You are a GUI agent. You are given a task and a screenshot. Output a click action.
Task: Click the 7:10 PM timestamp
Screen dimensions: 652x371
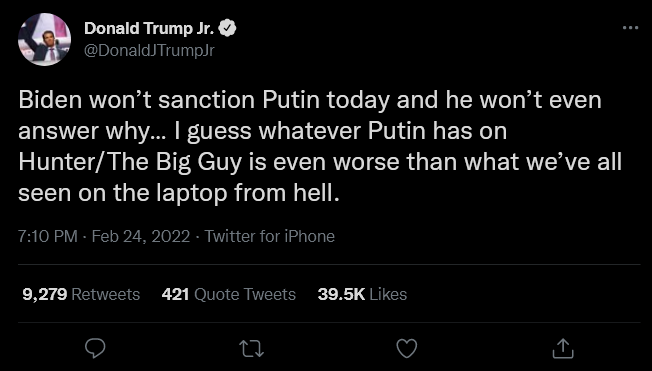48,236
